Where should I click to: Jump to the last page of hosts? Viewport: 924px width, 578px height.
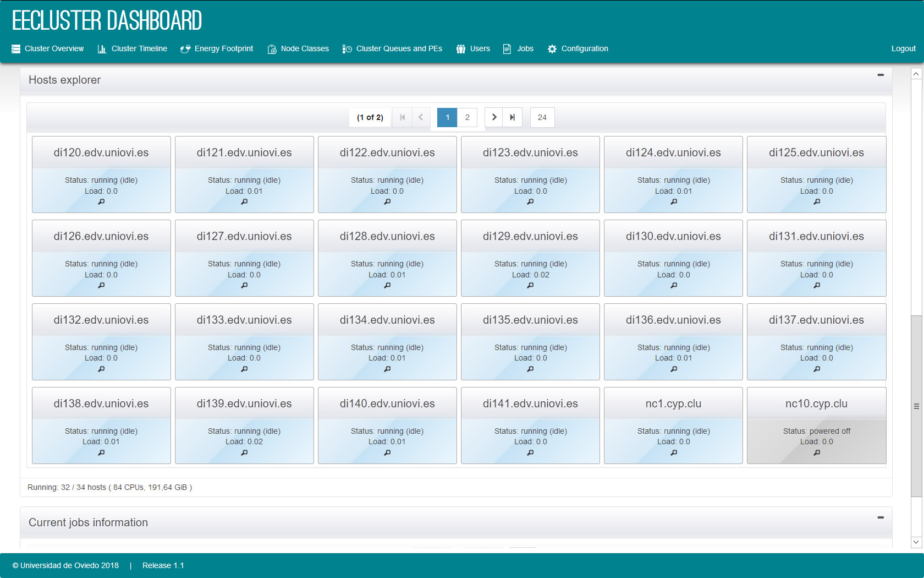coord(512,117)
